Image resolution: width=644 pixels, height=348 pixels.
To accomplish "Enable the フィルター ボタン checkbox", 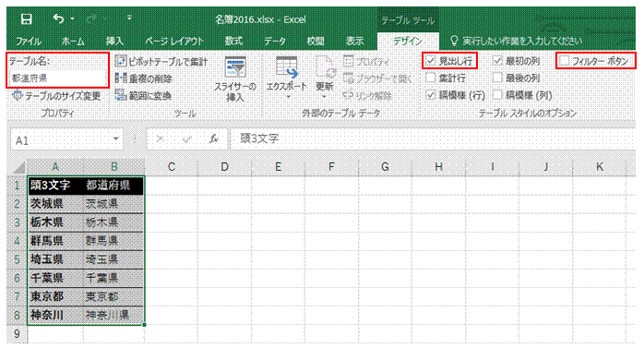I will click(x=565, y=61).
